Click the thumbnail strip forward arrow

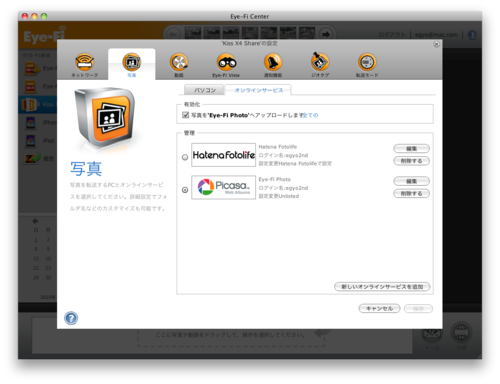(x=326, y=34)
